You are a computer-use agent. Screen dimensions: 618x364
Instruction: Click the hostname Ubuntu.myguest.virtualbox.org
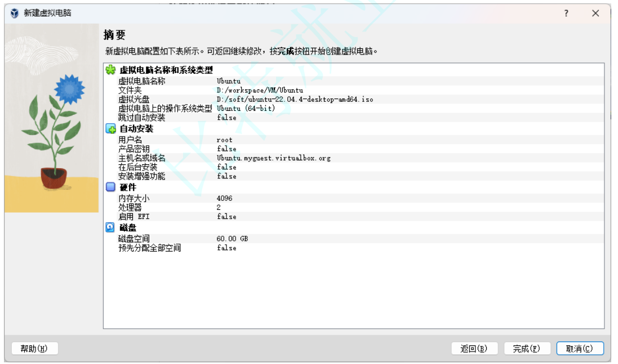[x=274, y=158]
